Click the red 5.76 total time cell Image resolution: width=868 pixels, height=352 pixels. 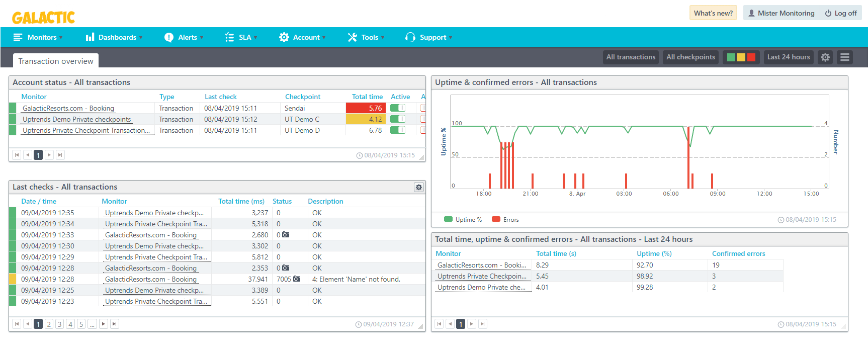[366, 108]
